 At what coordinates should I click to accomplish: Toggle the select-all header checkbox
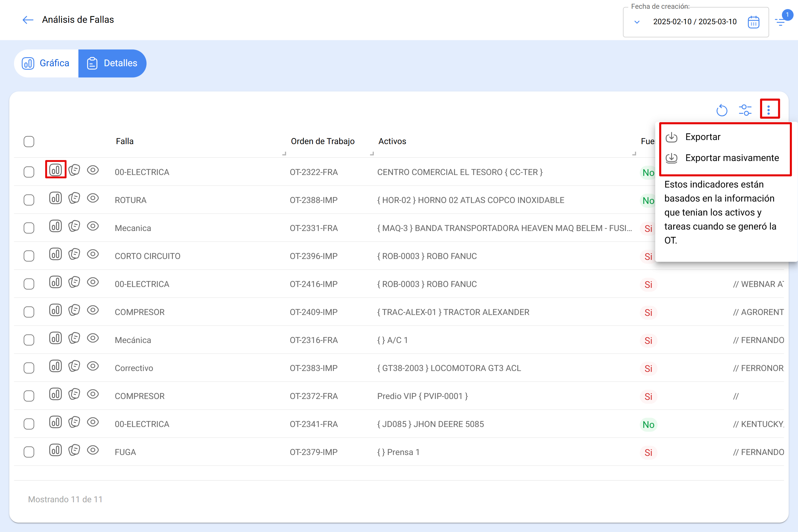(x=29, y=141)
